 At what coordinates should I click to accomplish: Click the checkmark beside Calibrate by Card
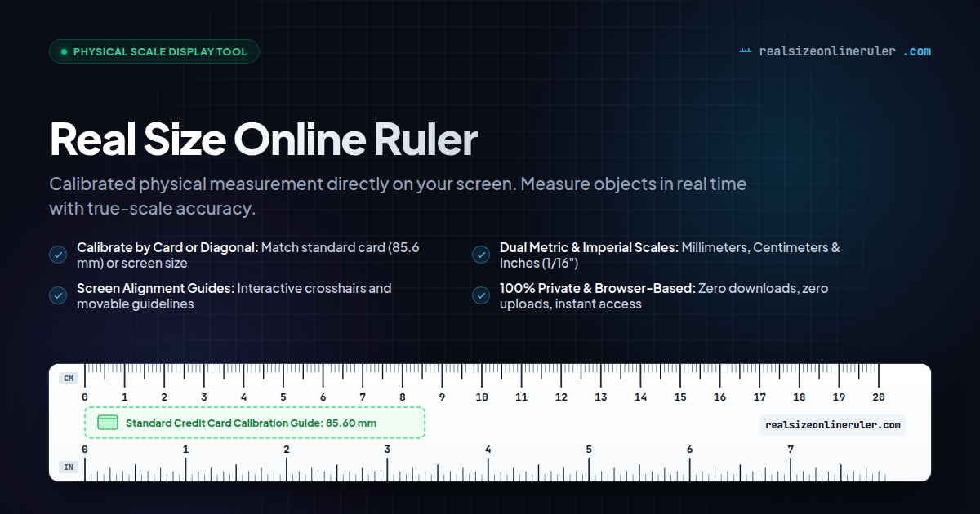coord(58,255)
